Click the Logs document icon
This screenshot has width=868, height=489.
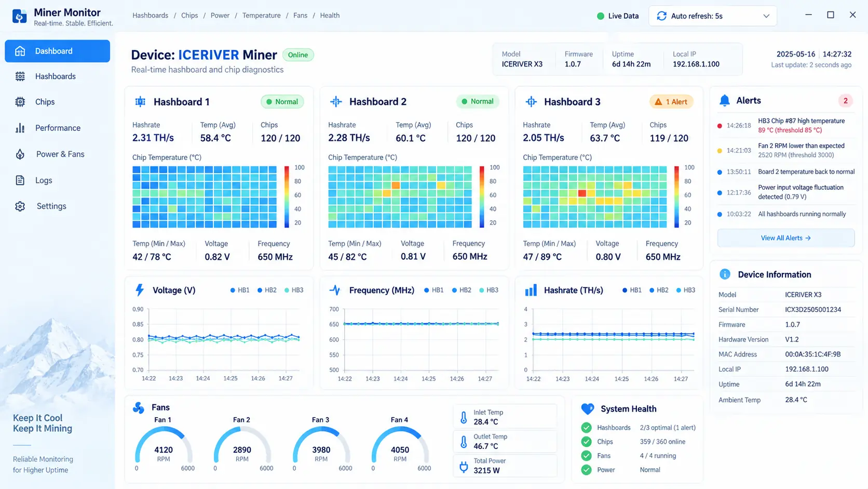click(x=20, y=180)
